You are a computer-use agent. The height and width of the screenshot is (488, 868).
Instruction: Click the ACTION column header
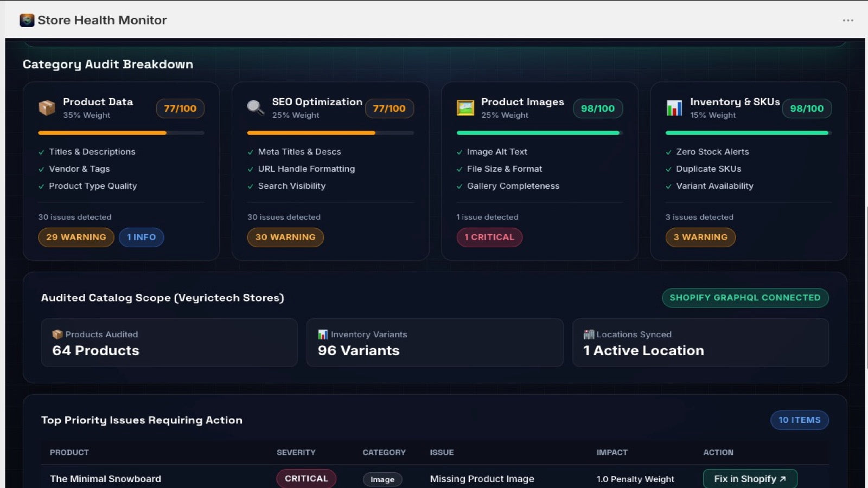(718, 452)
